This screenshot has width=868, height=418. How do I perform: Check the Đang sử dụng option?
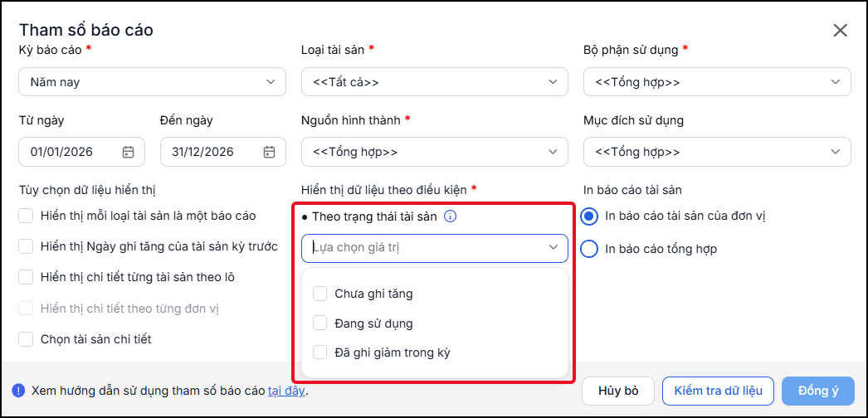320,323
